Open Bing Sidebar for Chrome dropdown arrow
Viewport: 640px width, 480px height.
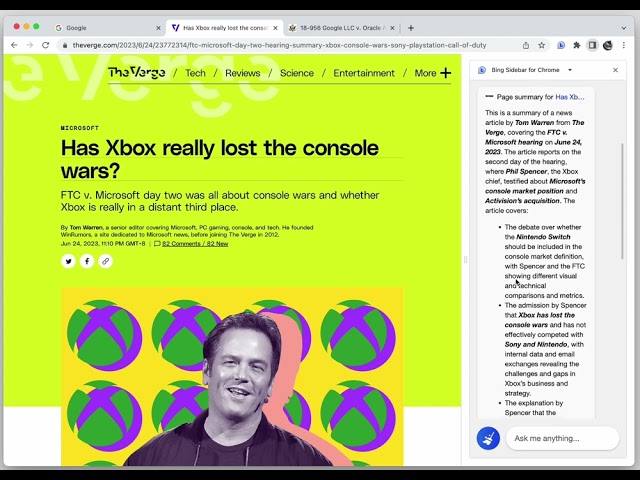coord(570,70)
